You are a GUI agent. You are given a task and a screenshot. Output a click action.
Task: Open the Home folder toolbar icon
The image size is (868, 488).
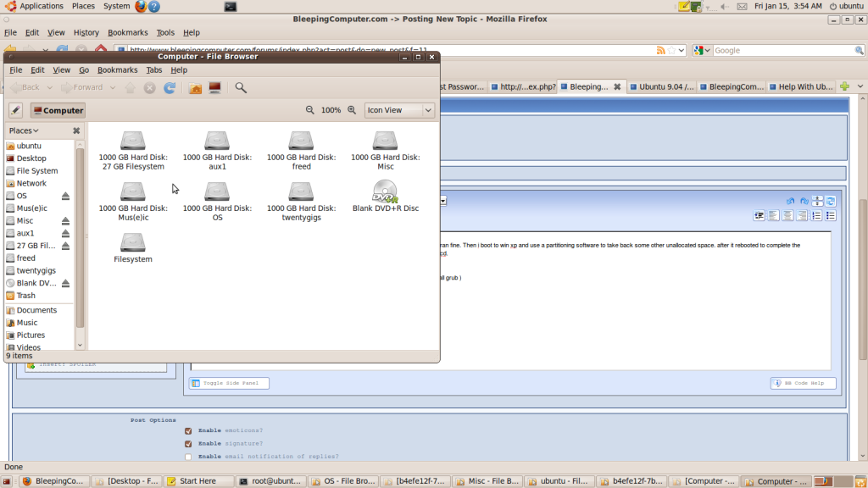point(195,87)
